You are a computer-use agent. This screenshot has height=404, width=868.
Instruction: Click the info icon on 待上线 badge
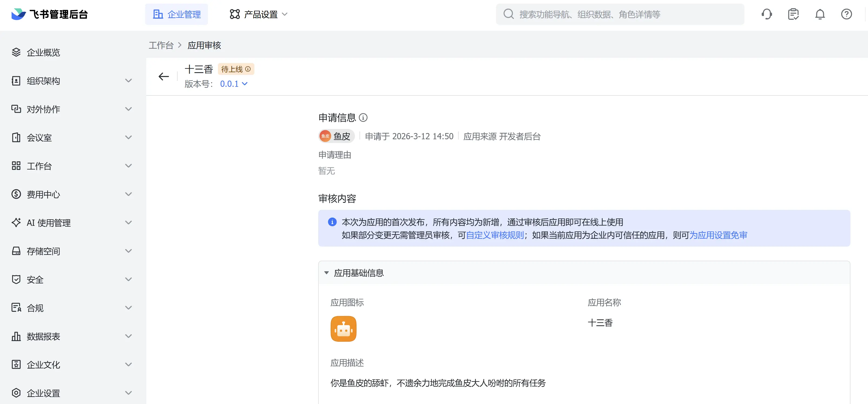point(248,69)
